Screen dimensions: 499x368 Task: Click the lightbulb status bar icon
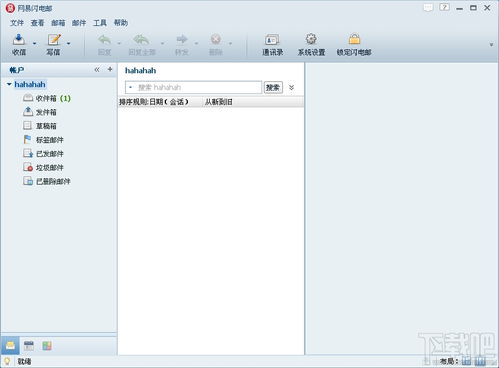7,361
